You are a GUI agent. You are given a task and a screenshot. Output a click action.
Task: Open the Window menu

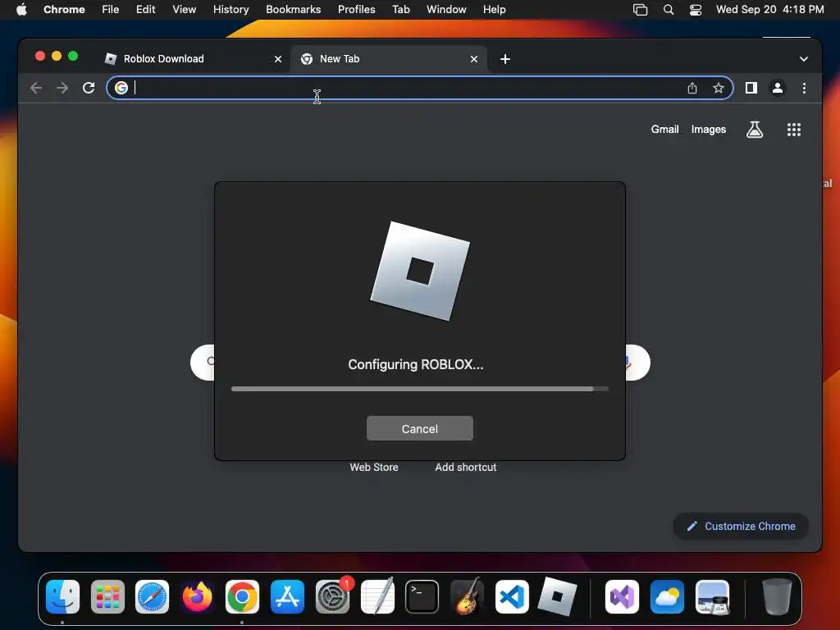click(x=446, y=10)
